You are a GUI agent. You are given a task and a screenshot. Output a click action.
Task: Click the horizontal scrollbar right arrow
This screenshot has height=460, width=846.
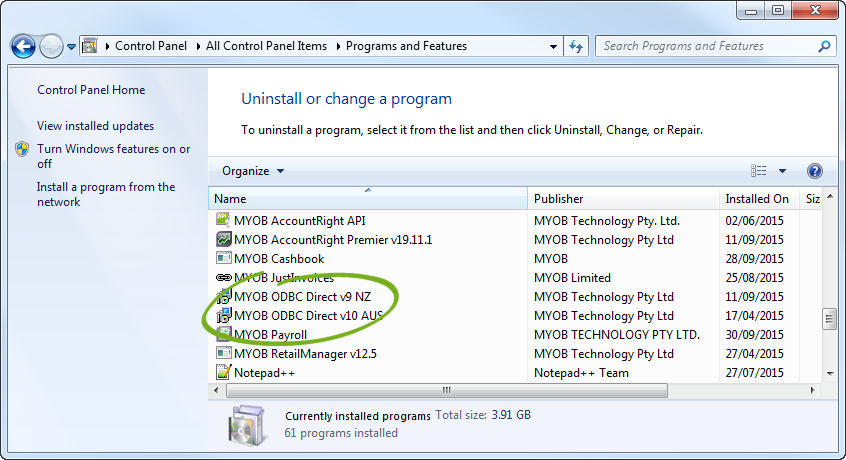(x=813, y=390)
